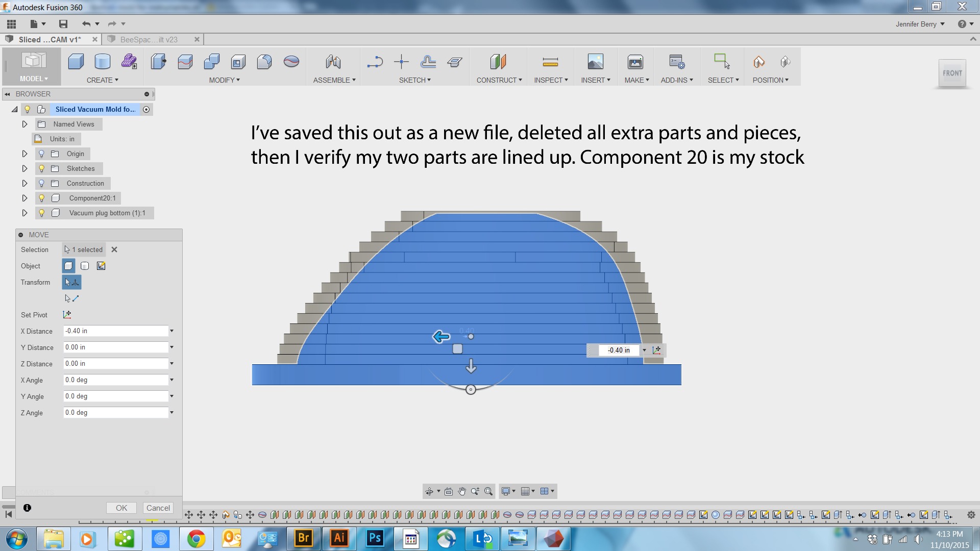Switch to the BeeSpac...ilt v23 tab
Viewport: 980px width, 551px height.
coord(149,39)
